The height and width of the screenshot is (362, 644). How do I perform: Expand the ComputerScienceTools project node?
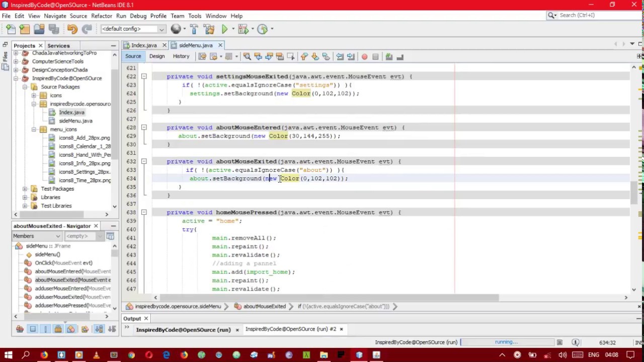(16, 61)
